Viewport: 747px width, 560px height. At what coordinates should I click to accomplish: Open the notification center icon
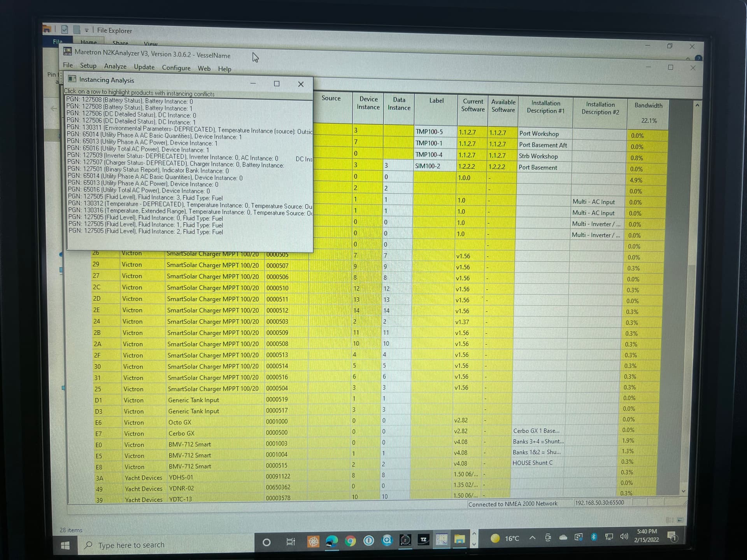click(672, 537)
